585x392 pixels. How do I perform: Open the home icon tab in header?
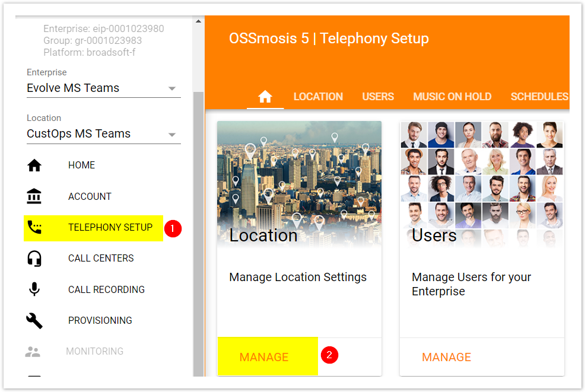click(x=265, y=97)
